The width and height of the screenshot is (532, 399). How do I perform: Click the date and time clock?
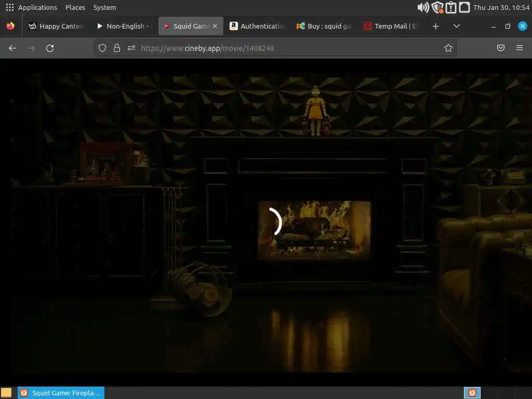[501, 7]
